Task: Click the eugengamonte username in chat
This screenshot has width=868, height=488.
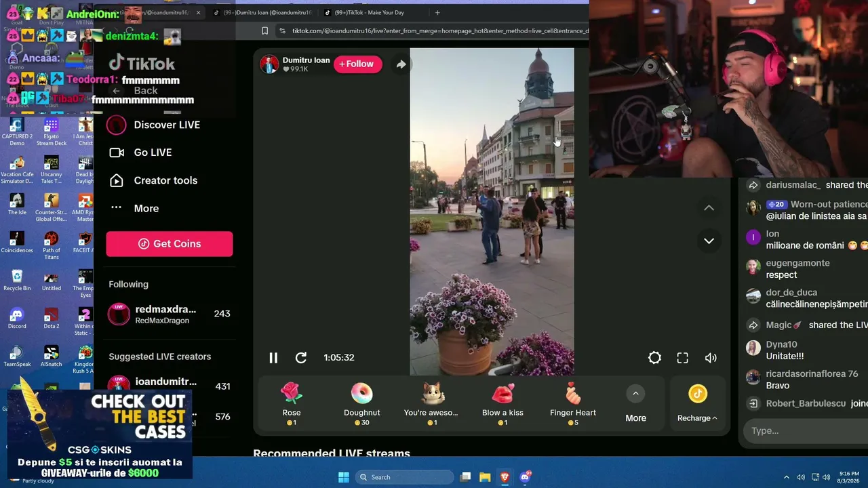Action: (797, 263)
